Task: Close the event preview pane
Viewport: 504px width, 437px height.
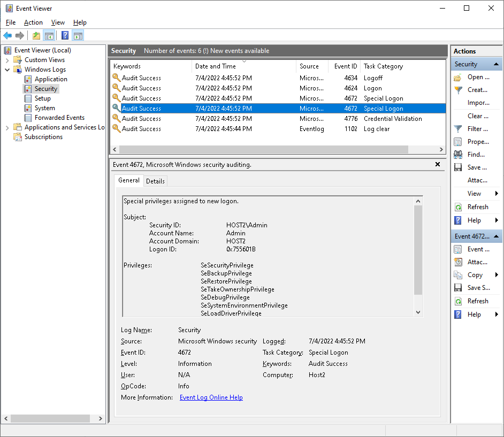Action: pyautogui.click(x=438, y=165)
